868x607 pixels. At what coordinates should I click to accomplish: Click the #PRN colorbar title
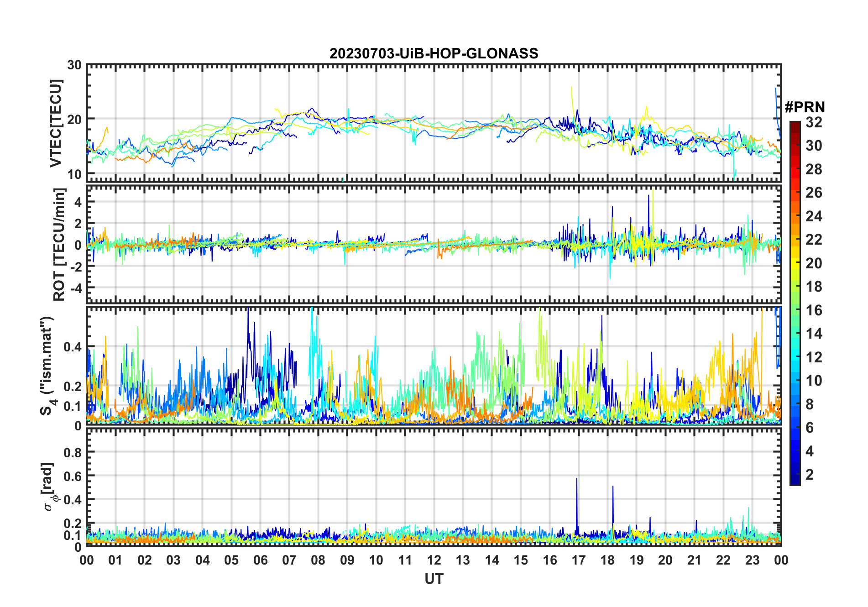pyautogui.click(x=805, y=107)
